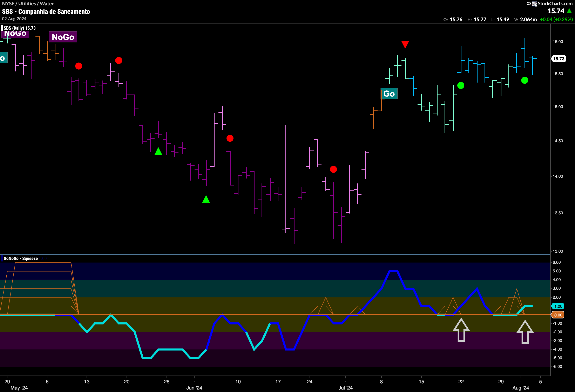This screenshot has width=575, height=392.
Task: Click the 13.50 price axis label
Action: (x=558, y=213)
